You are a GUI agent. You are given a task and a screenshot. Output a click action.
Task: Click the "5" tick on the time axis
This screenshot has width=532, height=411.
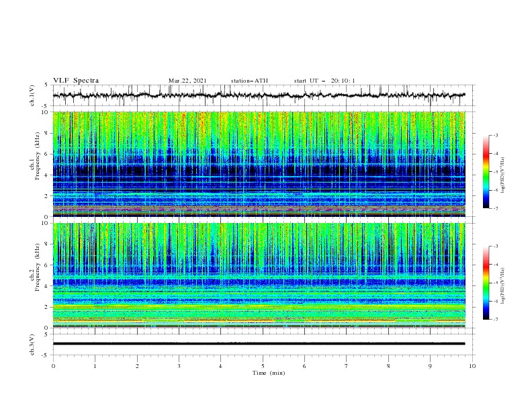click(x=263, y=366)
